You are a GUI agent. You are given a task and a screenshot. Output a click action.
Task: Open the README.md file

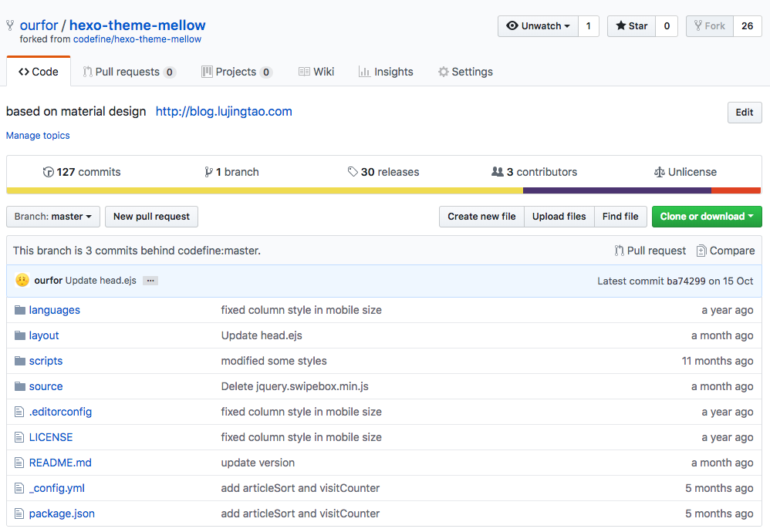coord(60,463)
